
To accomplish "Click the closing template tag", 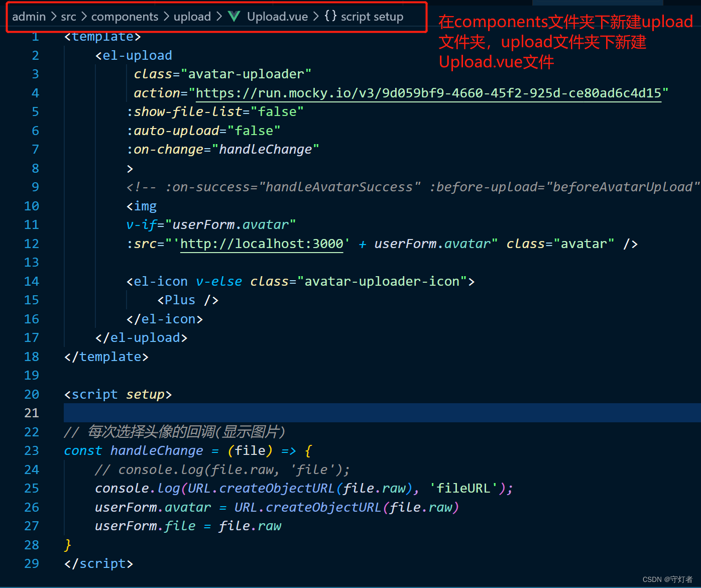I will (x=106, y=357).
